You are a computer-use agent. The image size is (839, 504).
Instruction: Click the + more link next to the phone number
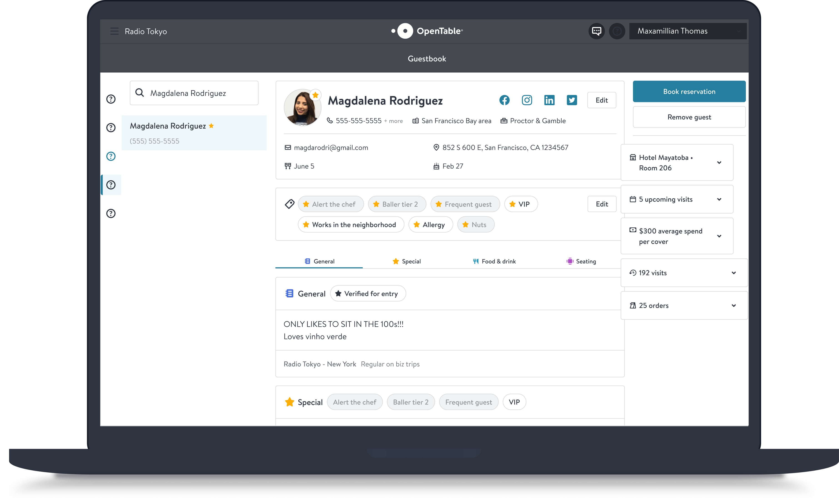[393, 121]
